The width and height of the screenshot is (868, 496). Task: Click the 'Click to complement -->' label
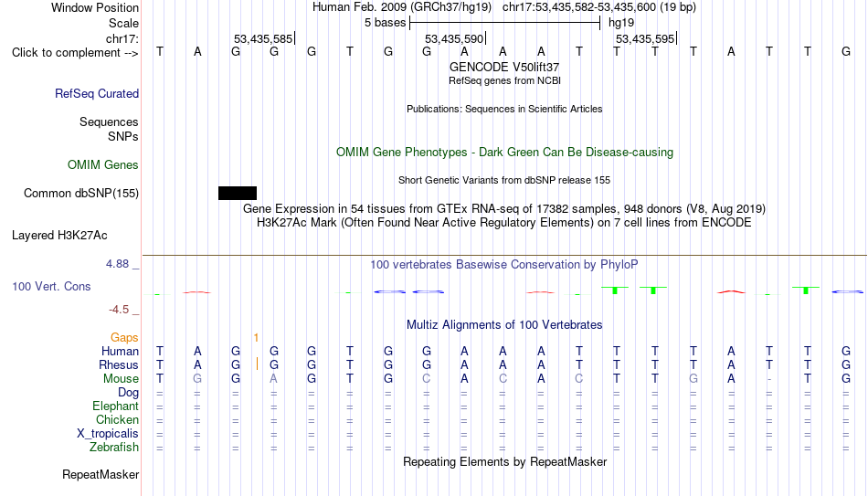75,53
